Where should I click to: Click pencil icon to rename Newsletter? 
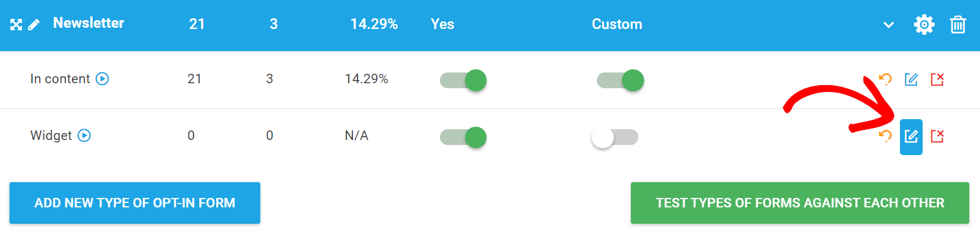[x=34, y=25]
